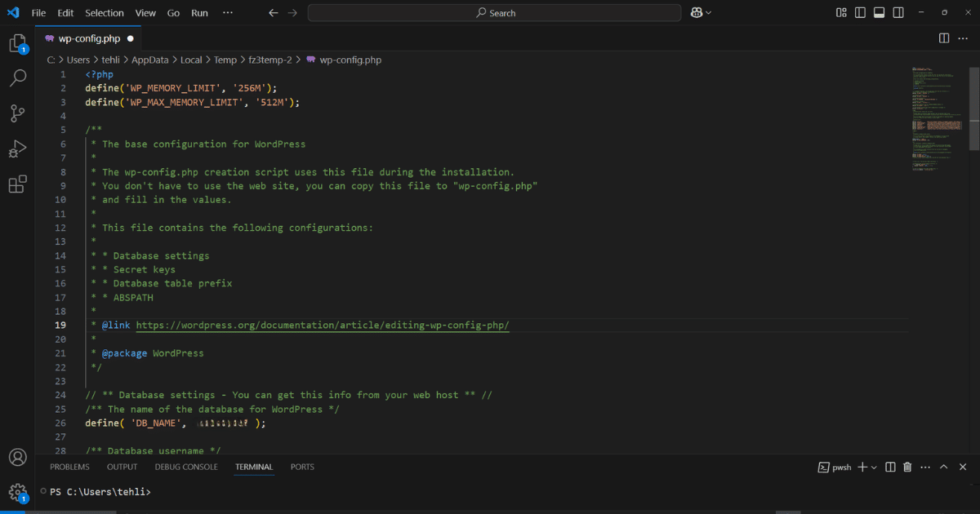Toggle the Primary Side Bar
This screenshot has width=980, height=514.
(860, 13)
